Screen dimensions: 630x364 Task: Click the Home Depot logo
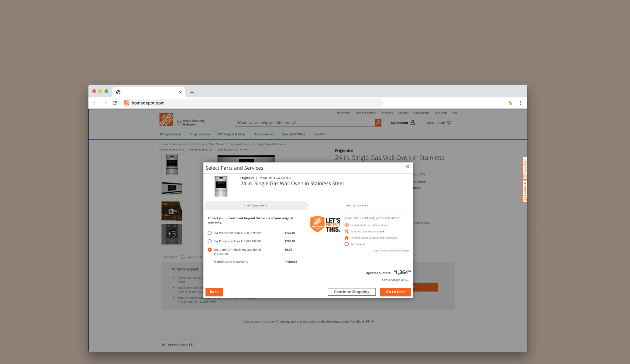(166, 119)
